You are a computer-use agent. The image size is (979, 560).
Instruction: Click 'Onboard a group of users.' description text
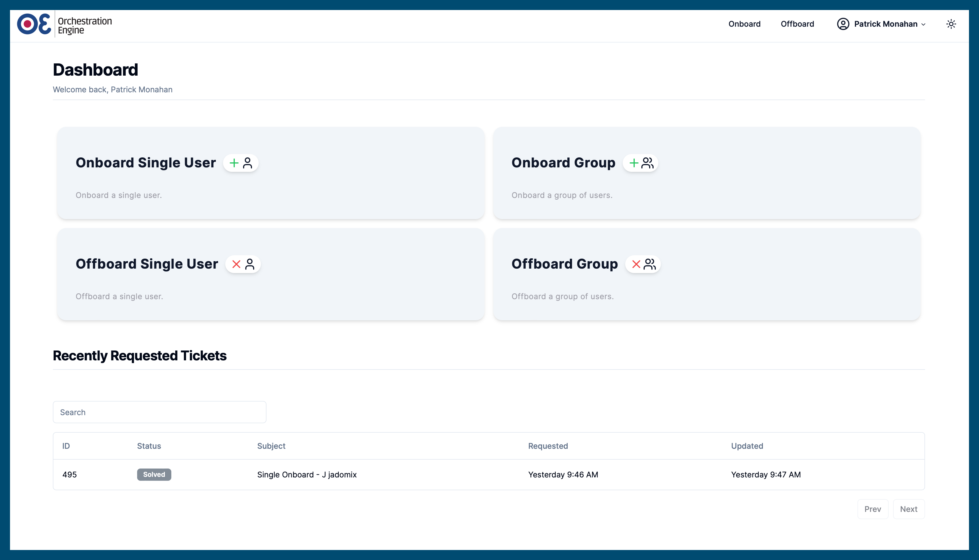coord(562,195)
